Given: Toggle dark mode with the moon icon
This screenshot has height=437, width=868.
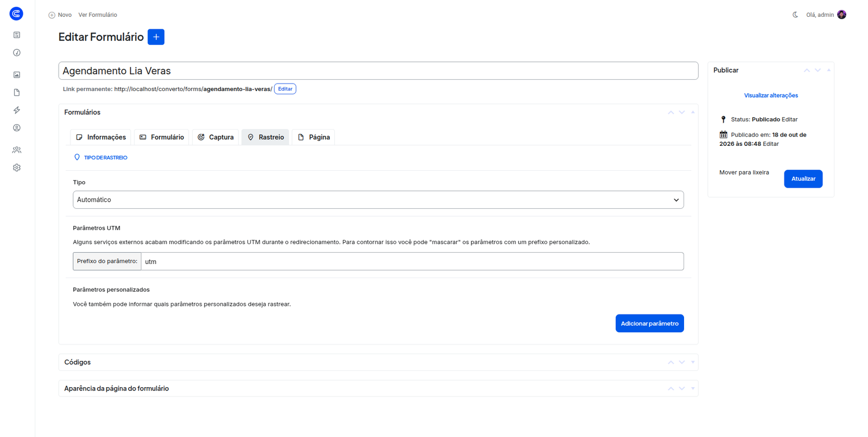Looking at the screenshot, I should tap(795, 15).
